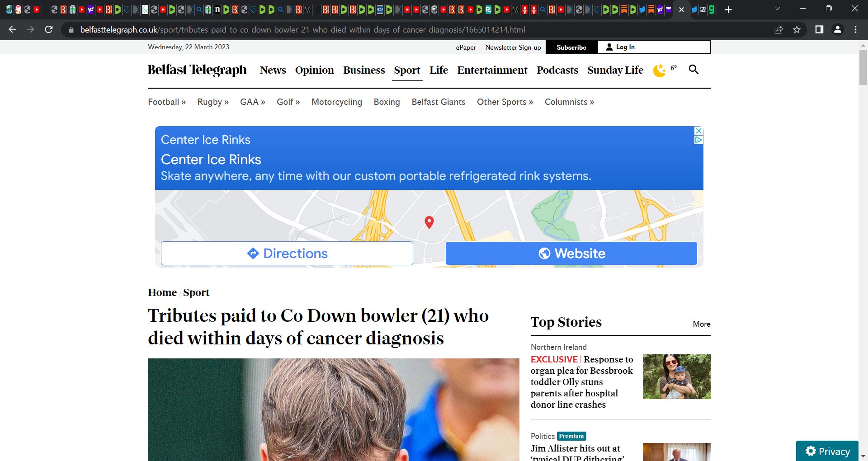Open the browser side panel

click(819, 29)
